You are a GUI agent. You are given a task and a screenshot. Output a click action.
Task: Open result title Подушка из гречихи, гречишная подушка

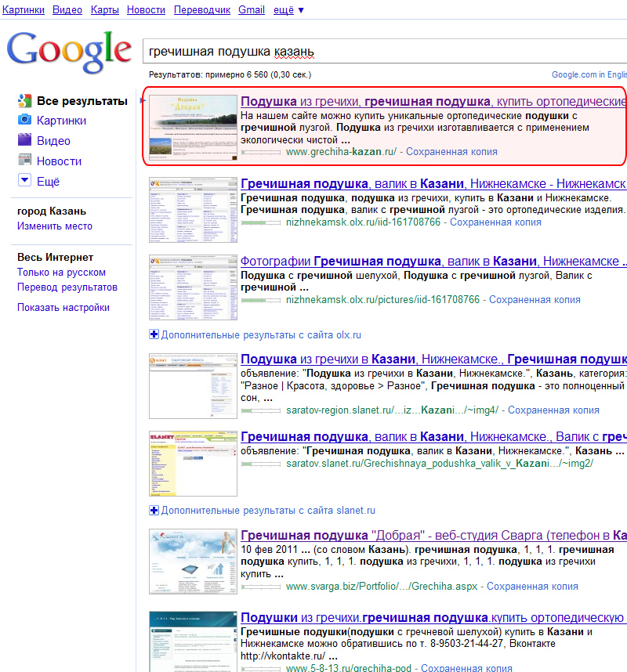point(433,102)
